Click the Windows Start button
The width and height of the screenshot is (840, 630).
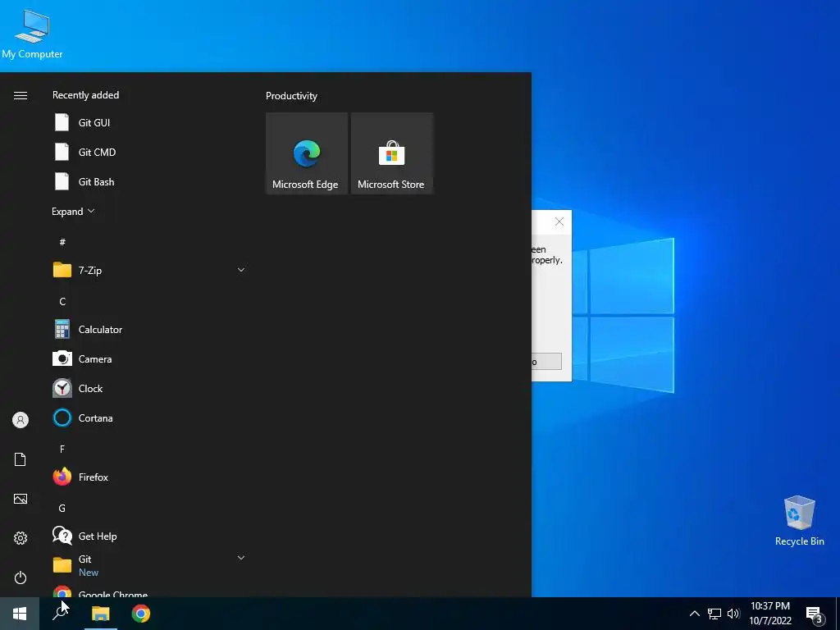click(20, 614)
